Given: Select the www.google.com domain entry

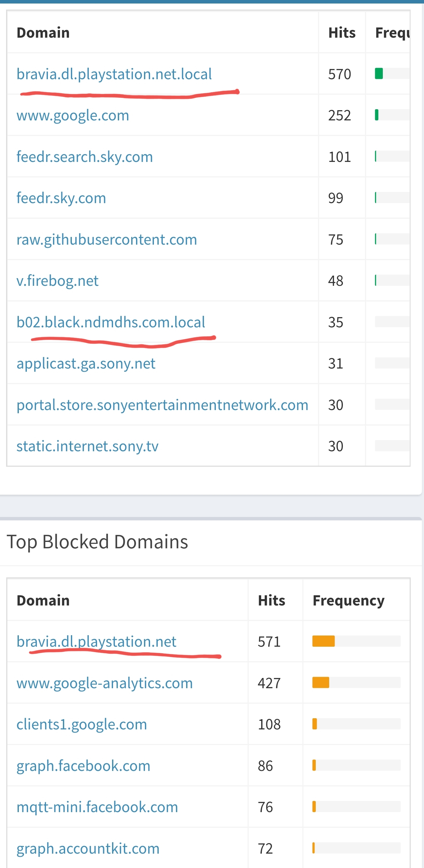Looking at the screenshot, I should [x=73, y=115].
